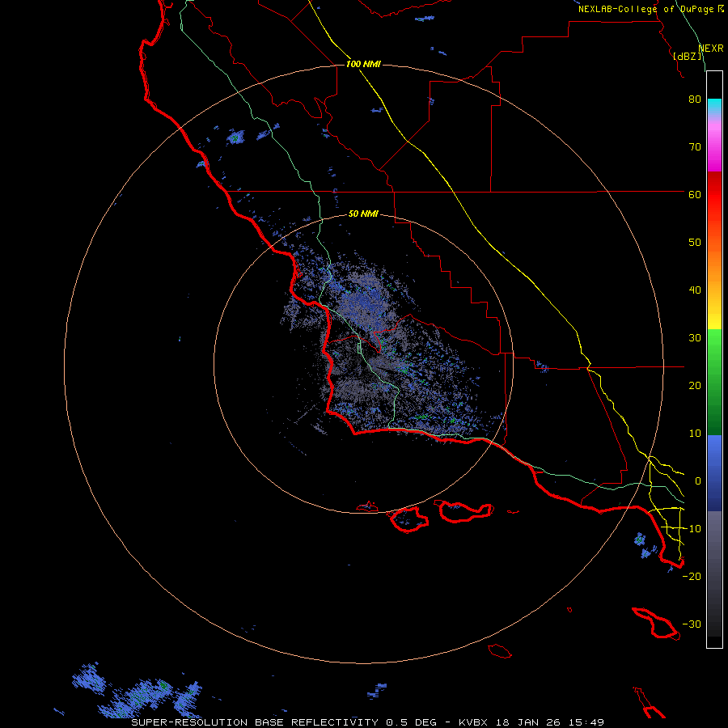Click the -30 value on the dBZ scale
The width and height of the screenshot is (728, 728).
692,624
